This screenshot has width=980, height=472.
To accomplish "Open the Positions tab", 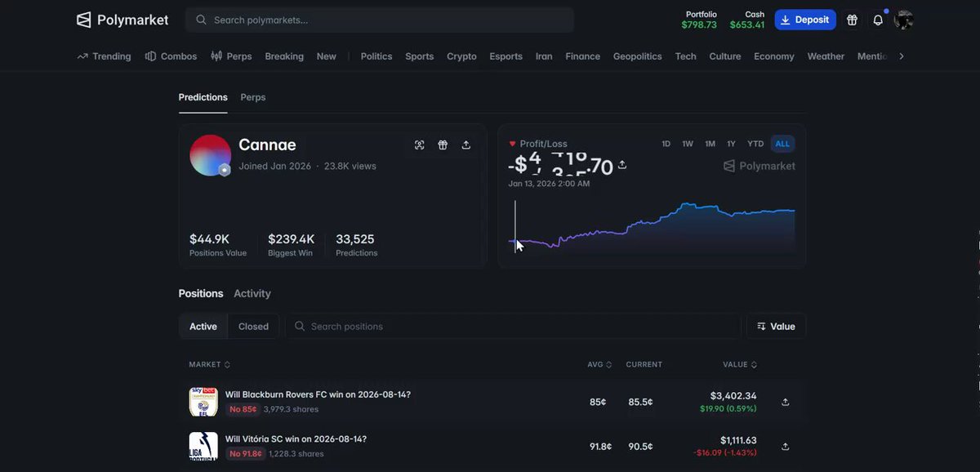I will click(x=201, y=293).
